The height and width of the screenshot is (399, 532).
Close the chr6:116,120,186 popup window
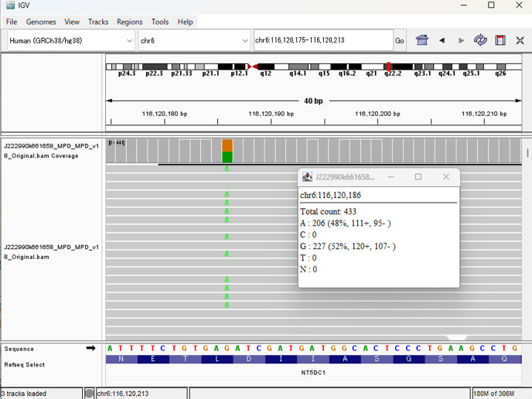click(445, 177)
